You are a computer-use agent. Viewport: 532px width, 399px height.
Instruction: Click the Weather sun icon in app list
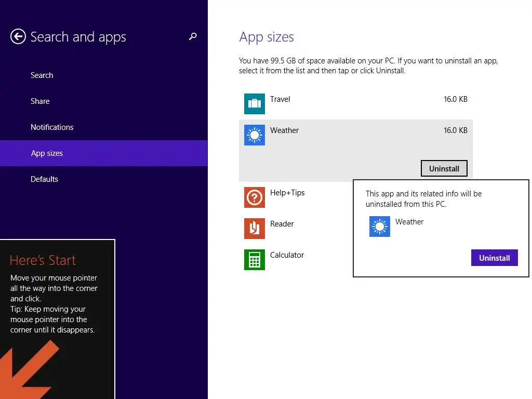(x=255, y=135)
